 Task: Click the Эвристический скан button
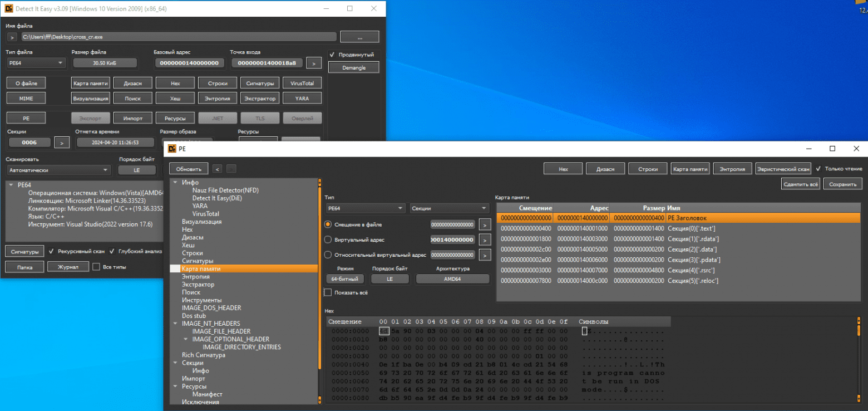(782, 169)
